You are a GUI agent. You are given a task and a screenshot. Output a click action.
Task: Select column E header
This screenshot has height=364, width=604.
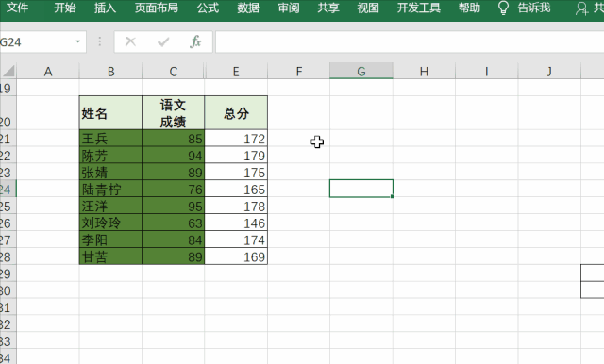[236, 71]
